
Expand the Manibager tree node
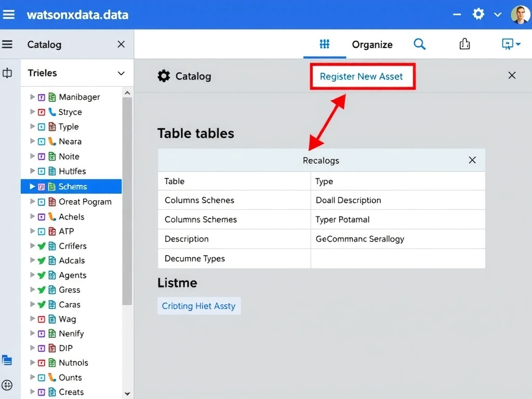tap(32, 97)
